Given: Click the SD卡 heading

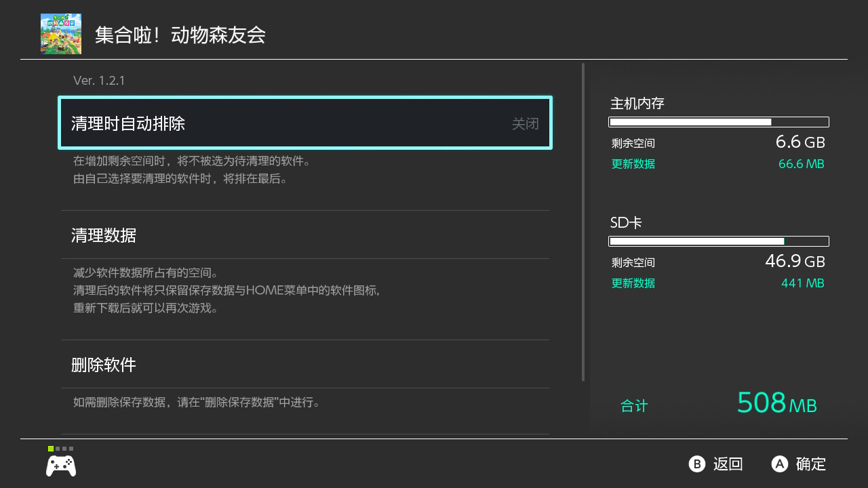Looking at the screenshot, I should point(626,222).
